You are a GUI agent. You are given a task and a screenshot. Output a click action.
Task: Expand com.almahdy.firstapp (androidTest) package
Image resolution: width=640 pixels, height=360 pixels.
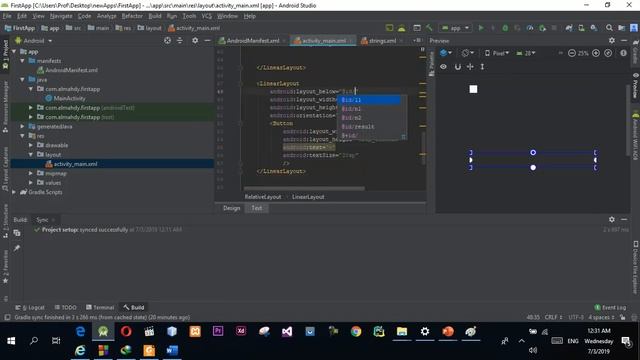coord(31,107)
